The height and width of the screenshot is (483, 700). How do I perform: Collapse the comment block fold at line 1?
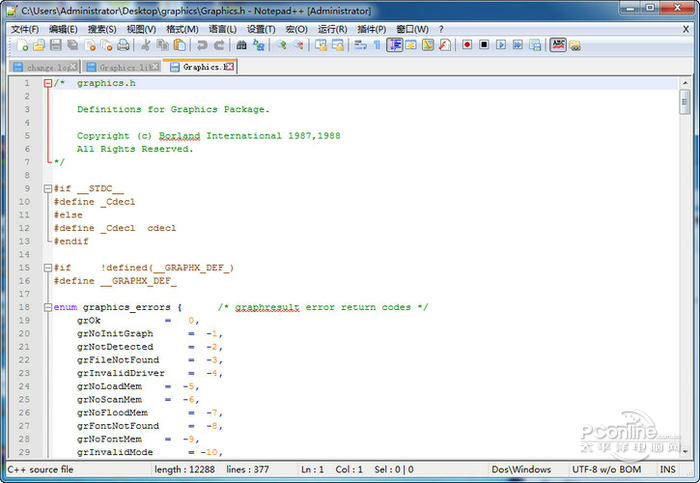(47, 83)
